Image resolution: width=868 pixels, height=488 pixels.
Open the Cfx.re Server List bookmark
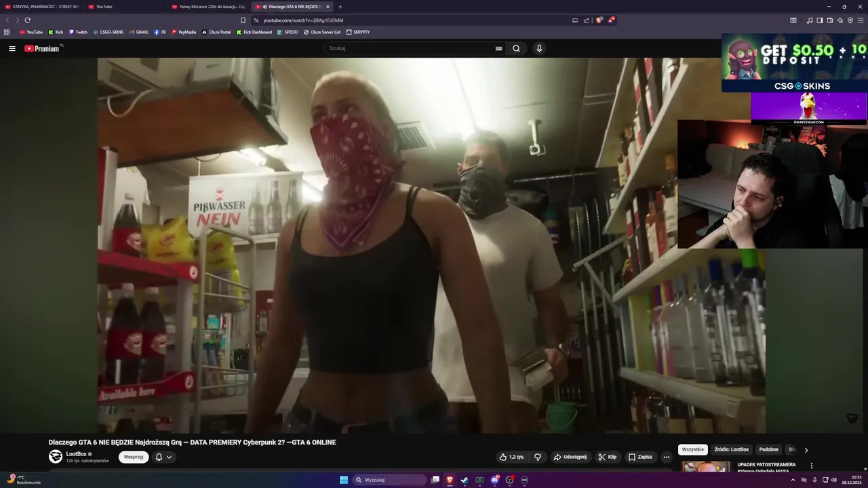coord(322,32)
